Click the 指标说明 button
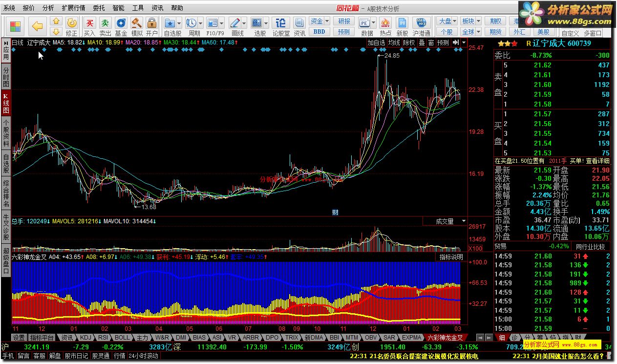 pyautogui.click(x=451, y=257)
